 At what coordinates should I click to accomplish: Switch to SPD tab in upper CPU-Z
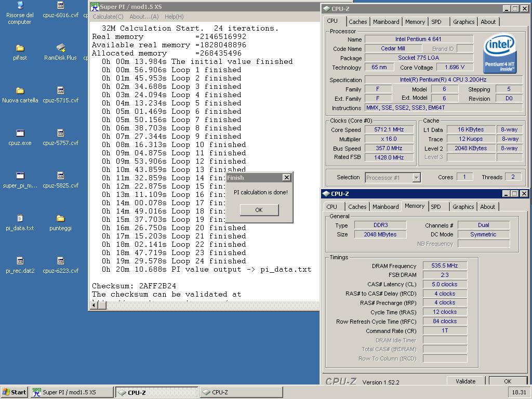pos(436,22)
